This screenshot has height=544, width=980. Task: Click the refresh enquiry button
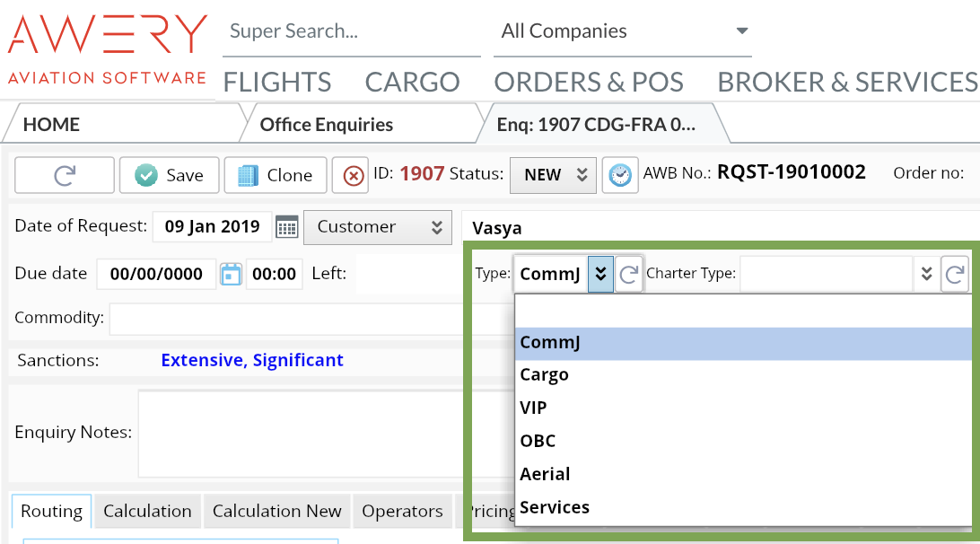coord(65,175)
